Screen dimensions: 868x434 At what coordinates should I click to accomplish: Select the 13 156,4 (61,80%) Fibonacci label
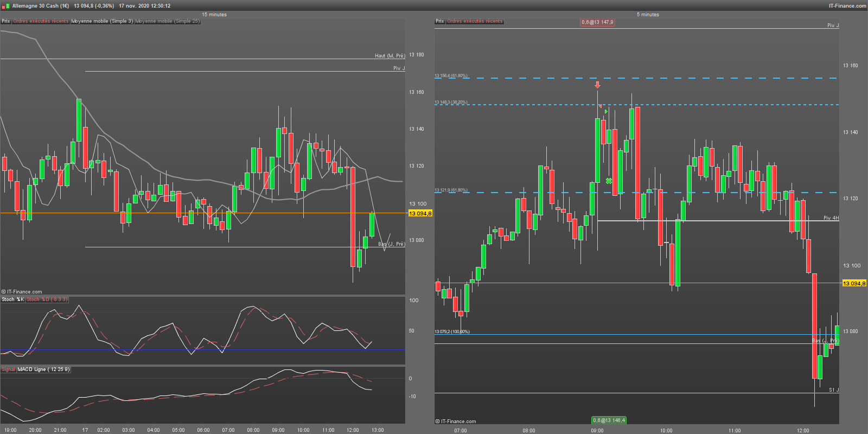pyautogui.click(x=451, y=76)
